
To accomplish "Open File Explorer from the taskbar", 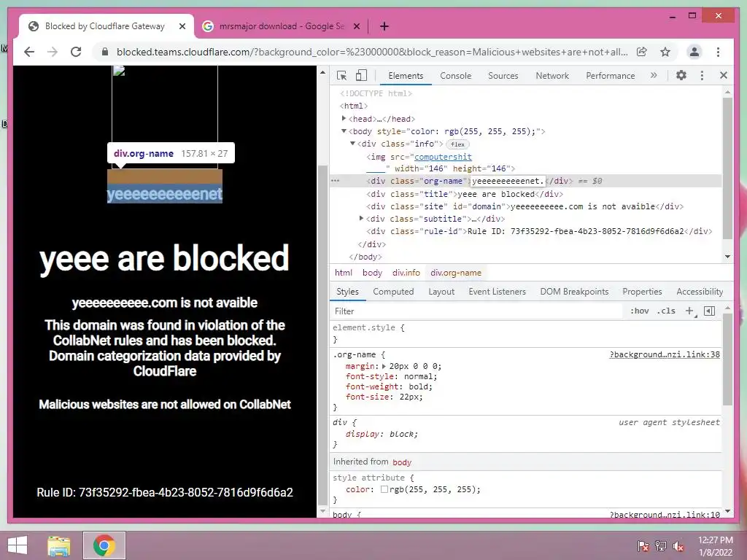I will (x=59, y=545).
